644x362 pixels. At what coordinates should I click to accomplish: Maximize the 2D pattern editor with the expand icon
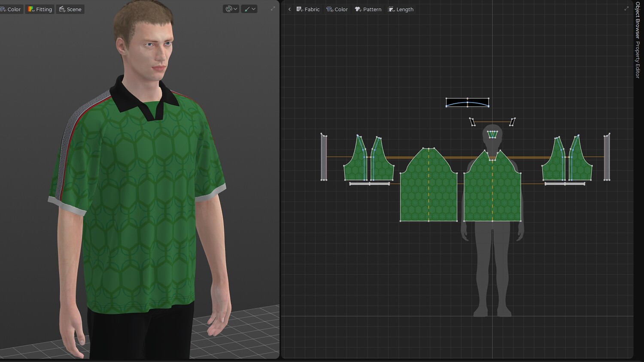tap(626, 9)
